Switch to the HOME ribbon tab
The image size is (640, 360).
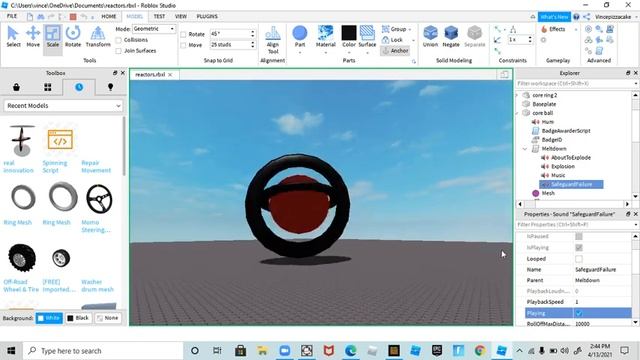109,16
